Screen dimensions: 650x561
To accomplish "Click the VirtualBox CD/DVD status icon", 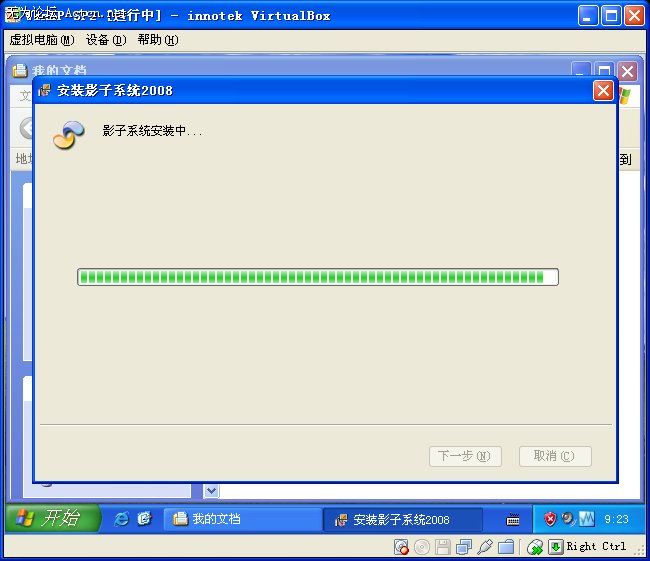I will pyautogui.click(x=422, y=547).
